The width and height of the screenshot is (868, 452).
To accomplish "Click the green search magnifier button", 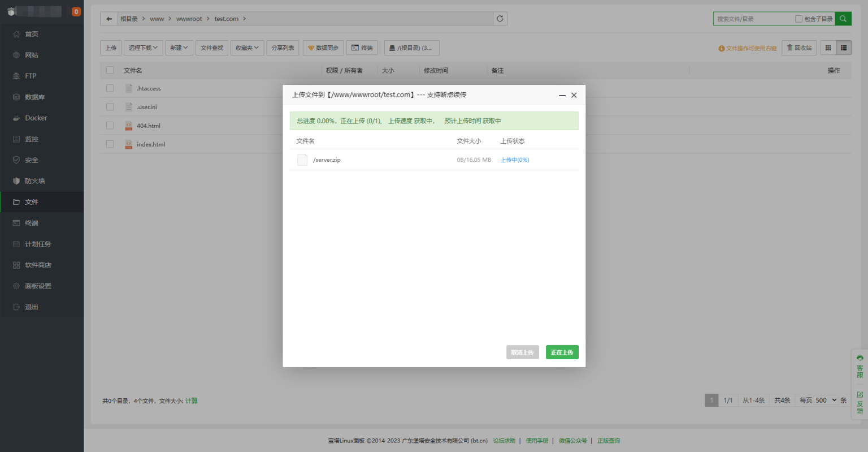I will 843,19.
